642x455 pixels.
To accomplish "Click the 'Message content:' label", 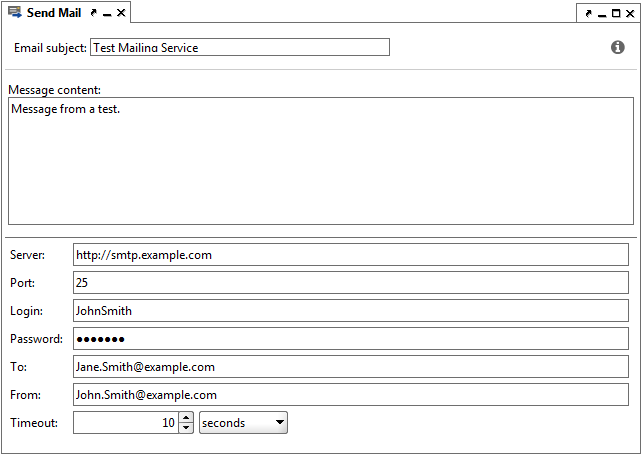I will pos(54,90).
